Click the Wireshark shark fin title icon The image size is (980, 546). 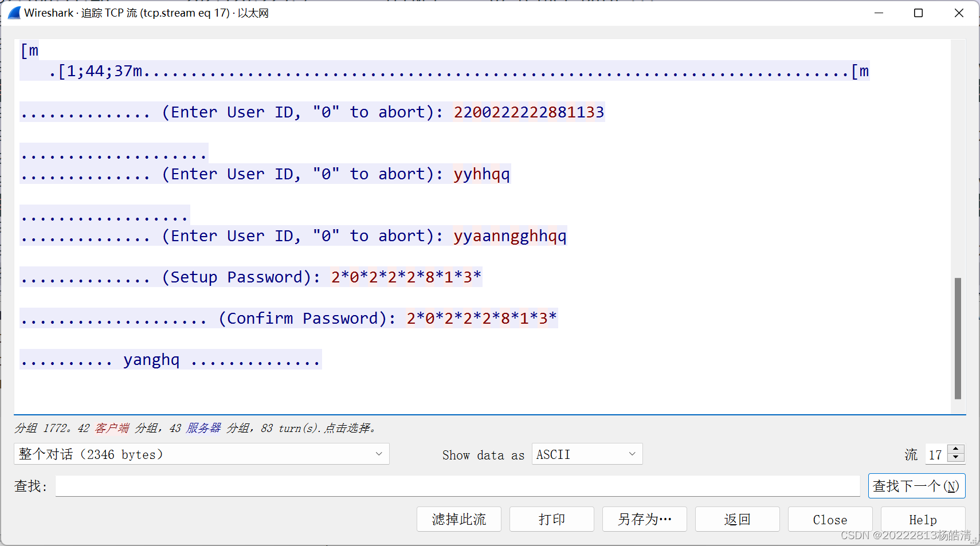coord(14,13)
